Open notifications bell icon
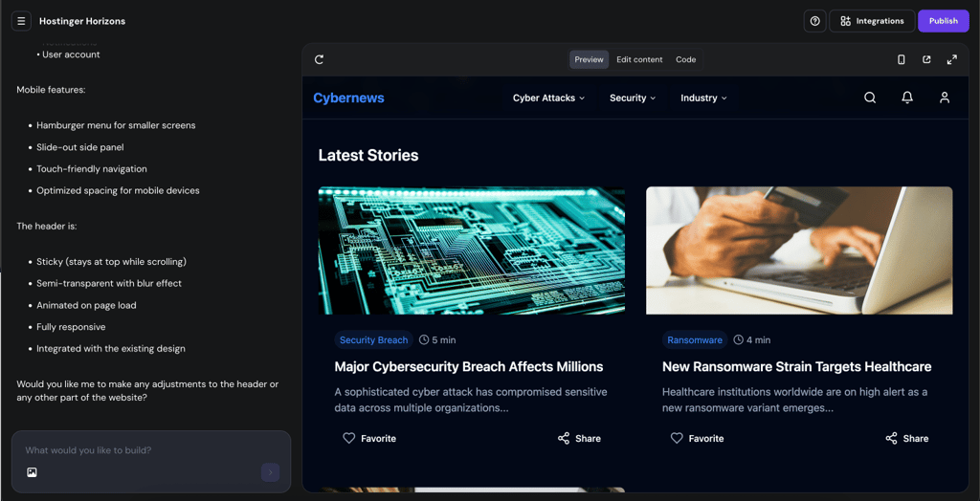The height and width of the screenshot is (501, 980). (x=907, y=98)
